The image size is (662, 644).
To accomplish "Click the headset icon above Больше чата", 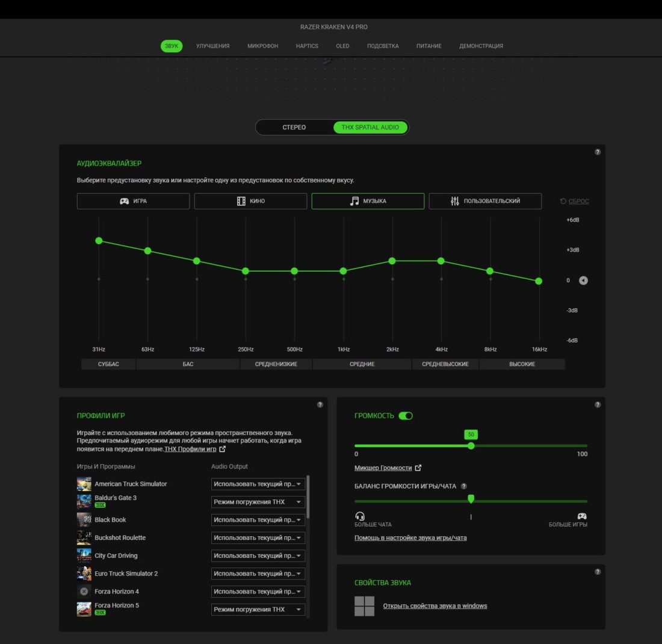I will tap(360, 516).
